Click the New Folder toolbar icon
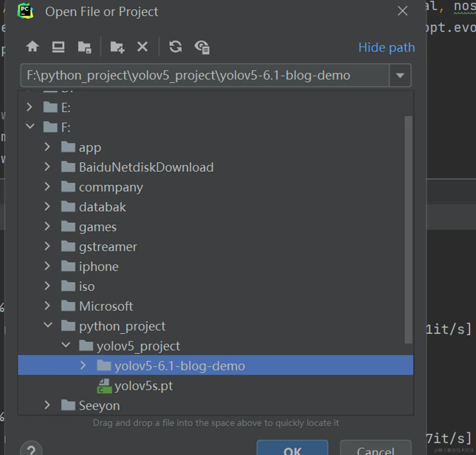Screen dimensions: 476x455 tap(117, 47)
